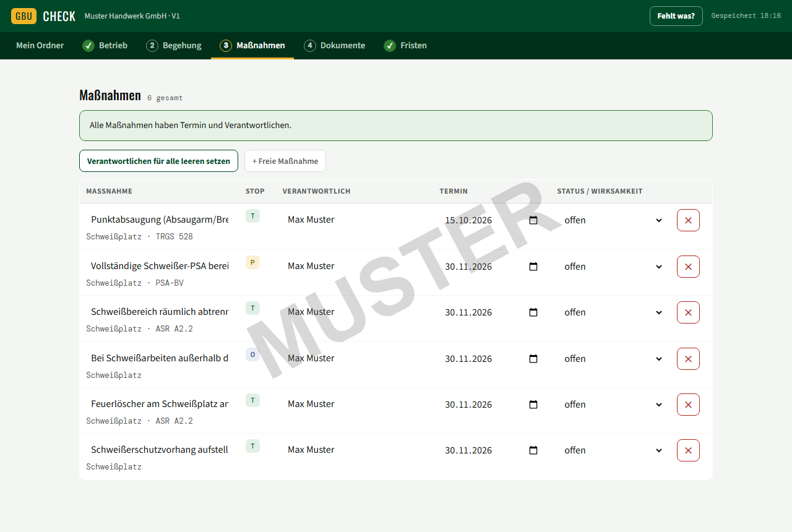Go to the Mein Ordner tab

click(40, 45)
